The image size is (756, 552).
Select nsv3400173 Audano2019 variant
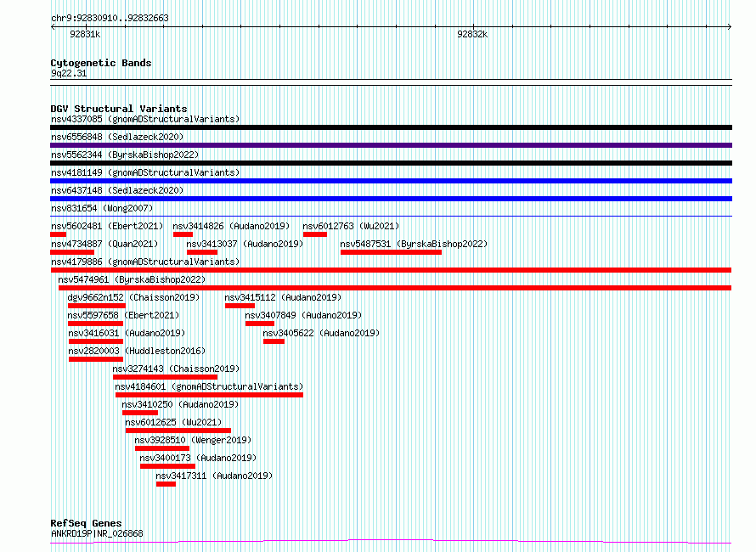coord(198,458)
